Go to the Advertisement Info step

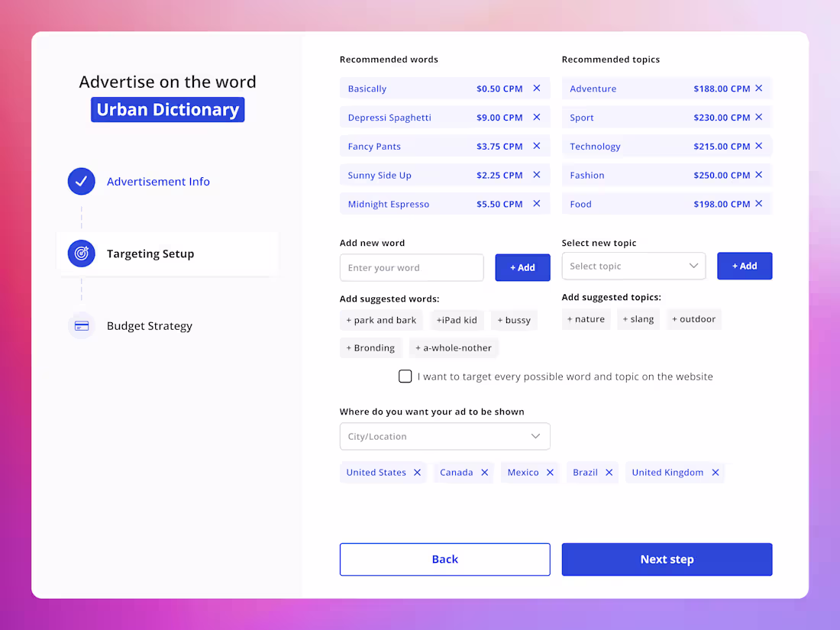coord(158,181)
